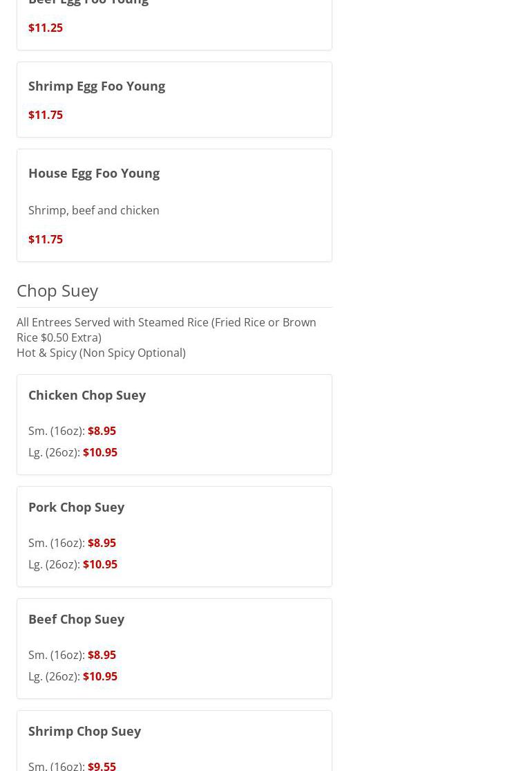
Task: Select small Chicken Chop Suey $8.95 price
Action: (x=102, y=431)
